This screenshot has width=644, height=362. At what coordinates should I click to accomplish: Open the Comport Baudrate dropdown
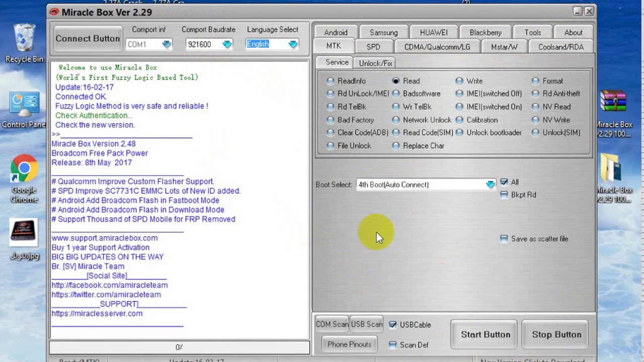coord(226,44)
